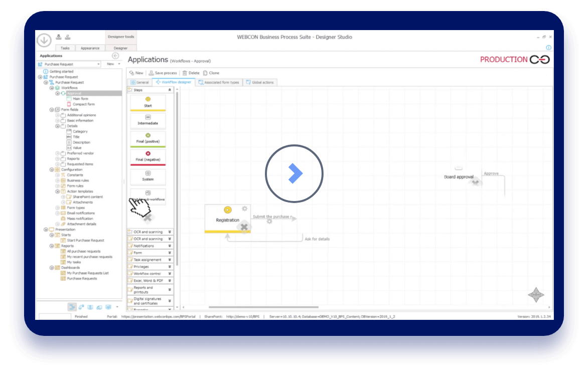Open the Global actions tab

pos(260,82)
